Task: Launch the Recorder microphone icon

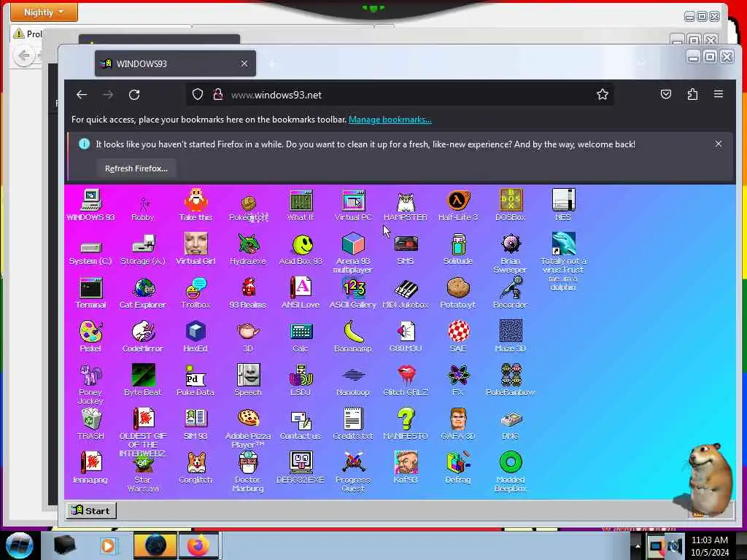Action: coord(510,292)
